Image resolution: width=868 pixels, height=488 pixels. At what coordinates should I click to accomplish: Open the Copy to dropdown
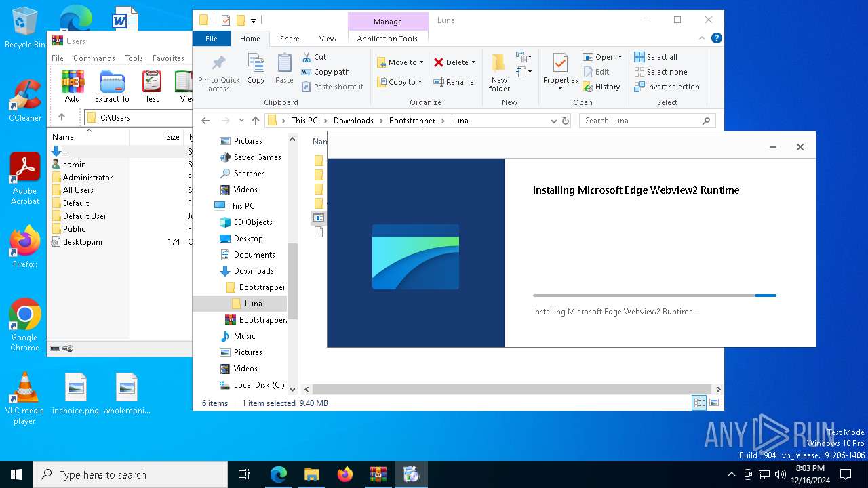click(400, 82)
